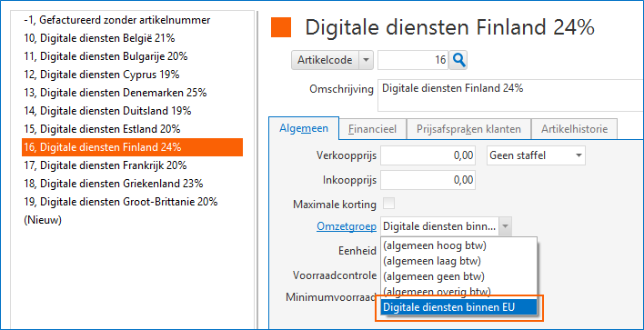
Task: Open the Prijsafspraken klanten tab
Action: click(x=468, y=129)
